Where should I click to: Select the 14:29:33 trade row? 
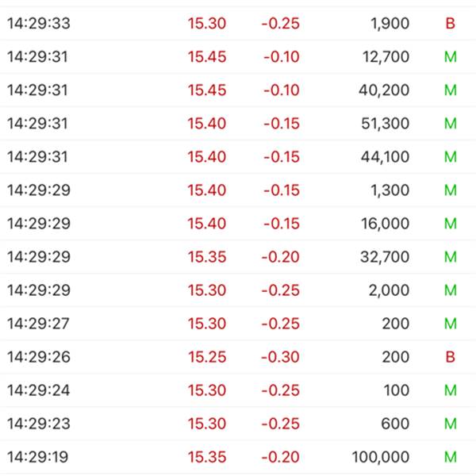[238, 23]
